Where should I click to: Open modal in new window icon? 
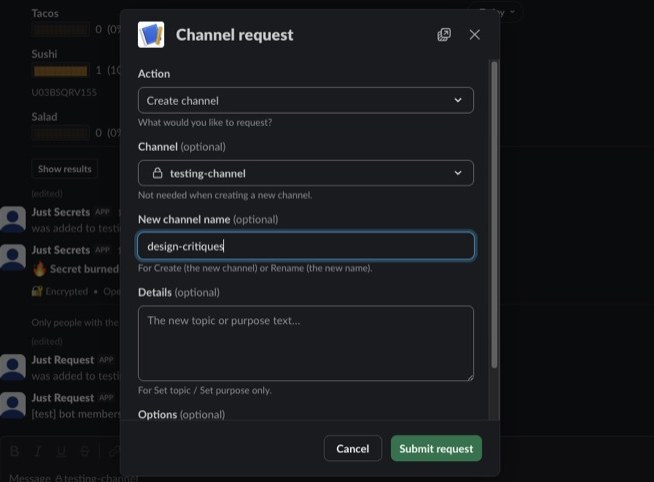444,35
